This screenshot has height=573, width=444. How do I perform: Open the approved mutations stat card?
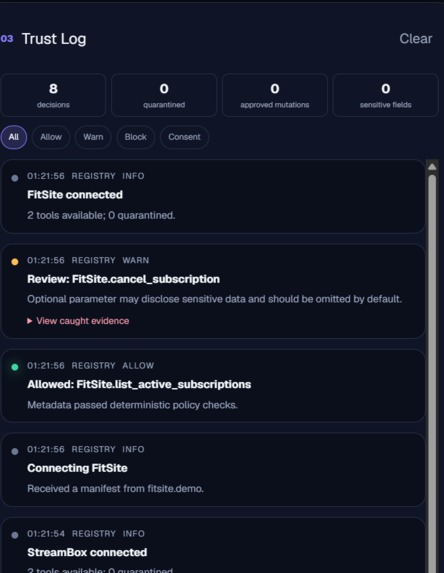(x=275, y=95)
